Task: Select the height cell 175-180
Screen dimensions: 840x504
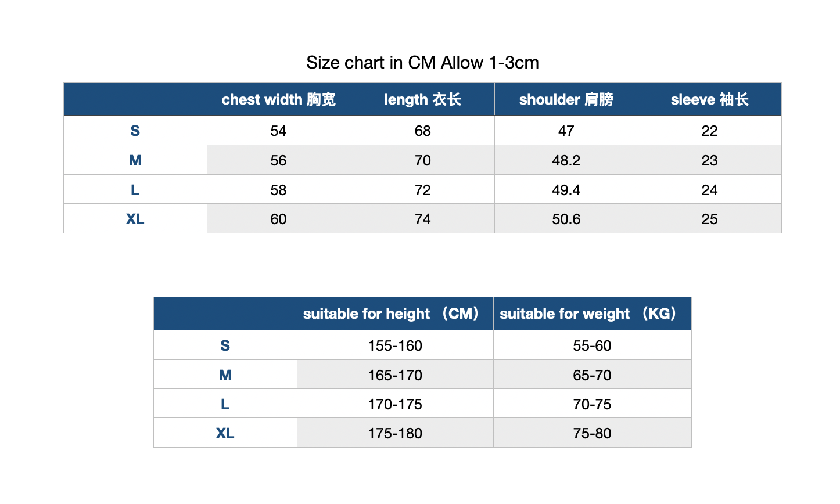Action: [395, 433]
